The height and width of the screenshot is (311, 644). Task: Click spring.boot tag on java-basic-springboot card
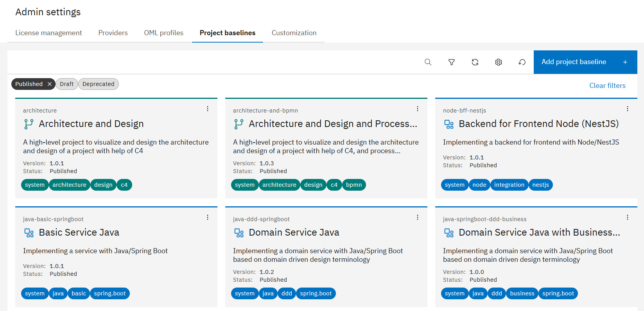click(110, 293)
